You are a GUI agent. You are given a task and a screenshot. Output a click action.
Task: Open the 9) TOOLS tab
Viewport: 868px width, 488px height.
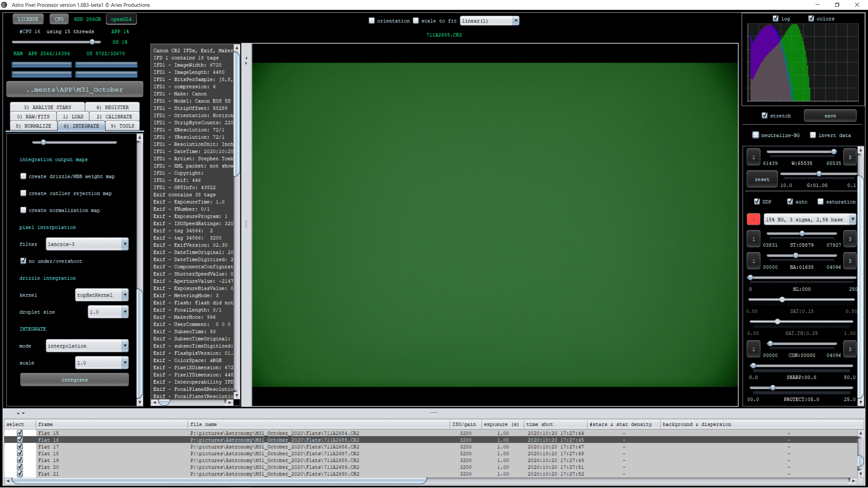point(122,126)
